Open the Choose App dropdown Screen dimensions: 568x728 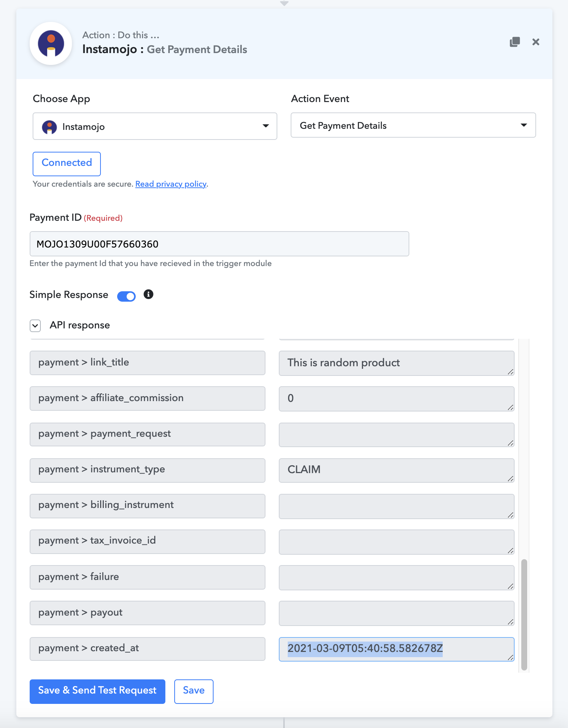(x=155, y=126)
